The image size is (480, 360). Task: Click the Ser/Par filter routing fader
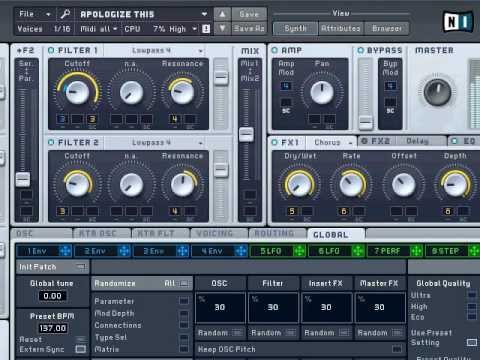tap(23, 179)
